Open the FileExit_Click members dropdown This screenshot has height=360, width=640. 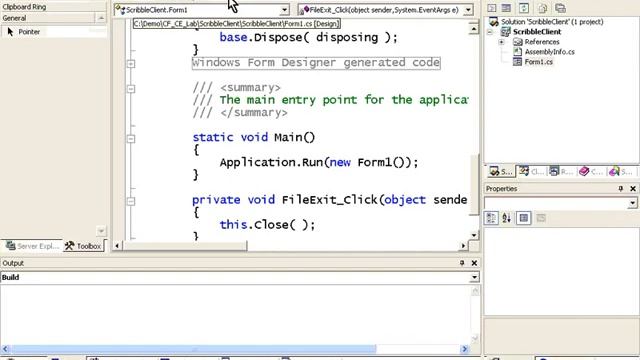click(x=468, y=10)
